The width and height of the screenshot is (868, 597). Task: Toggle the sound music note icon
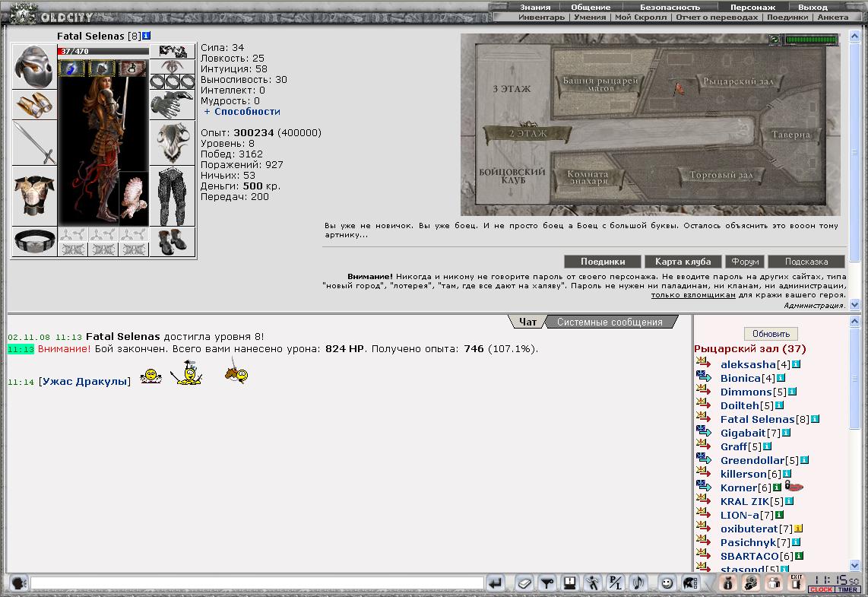638,583
